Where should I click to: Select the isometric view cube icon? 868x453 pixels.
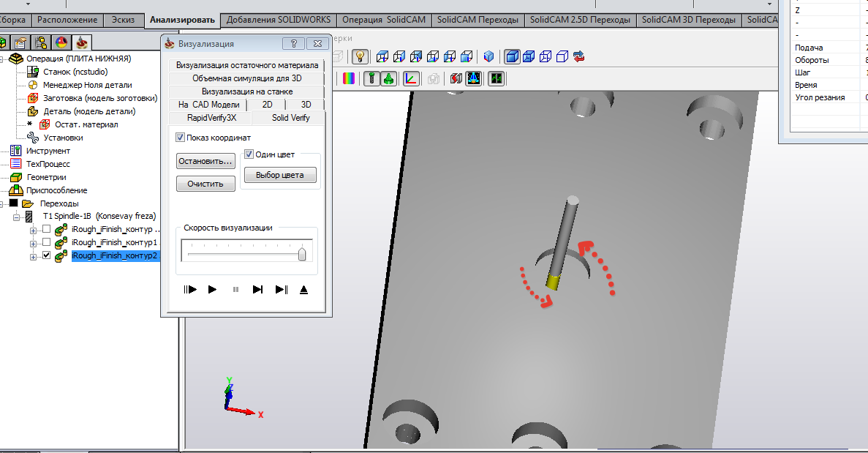(x=488, y=56)
